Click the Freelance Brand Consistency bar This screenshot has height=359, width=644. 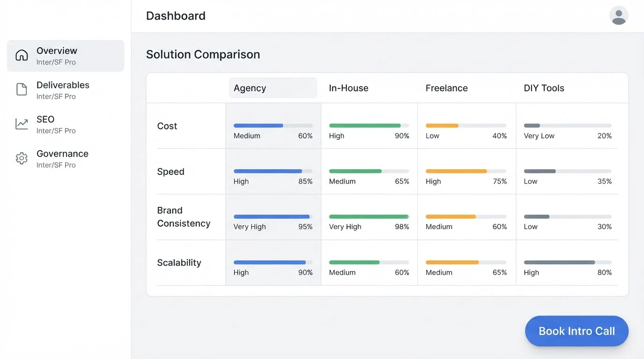click(x=466, y=217)
